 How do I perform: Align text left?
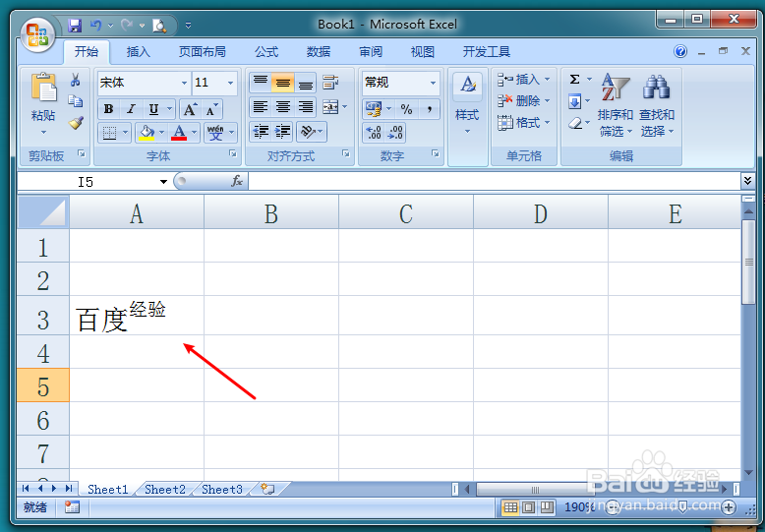(x=260, y=107)
